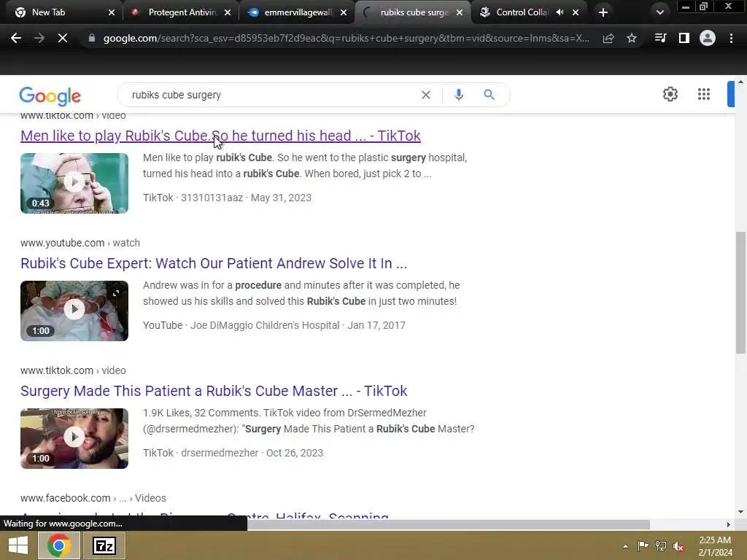The height and width of the screenshot is (560, 747).
Task: Click the address bar URL
Action: pos(347,38)
